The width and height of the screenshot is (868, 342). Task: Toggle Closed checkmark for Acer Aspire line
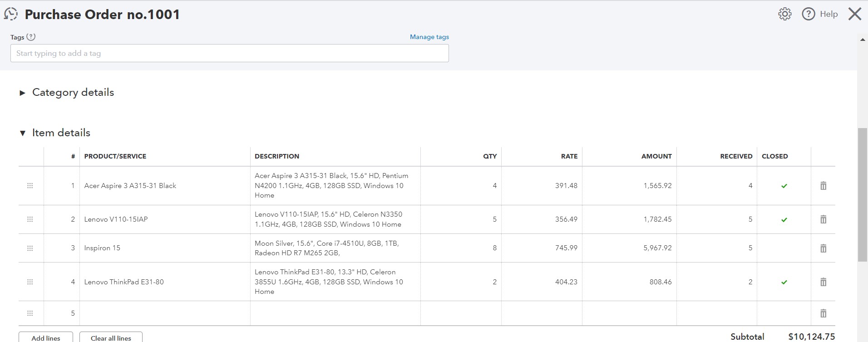pyautogui.click(x=784, y=186)
